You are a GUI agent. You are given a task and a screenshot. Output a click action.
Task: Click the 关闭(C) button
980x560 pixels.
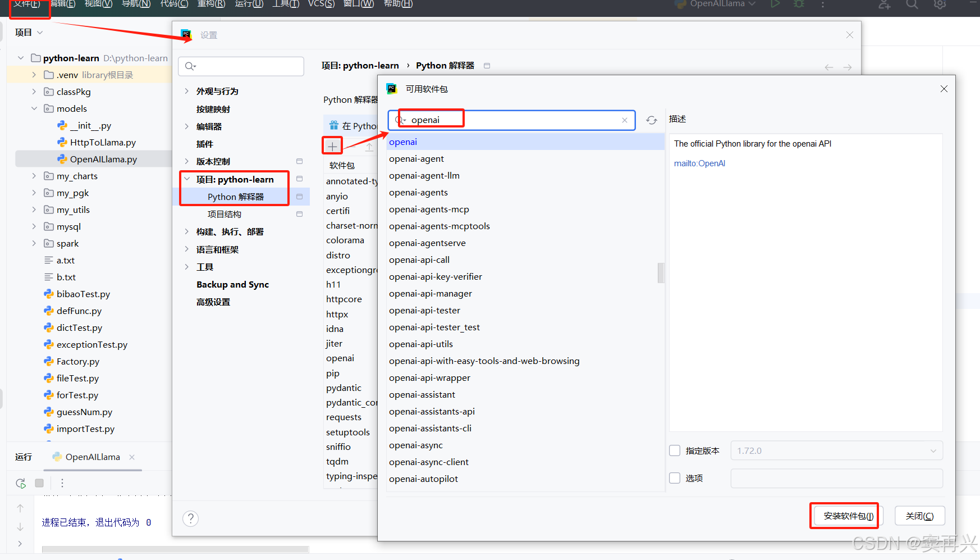[919, 516]
